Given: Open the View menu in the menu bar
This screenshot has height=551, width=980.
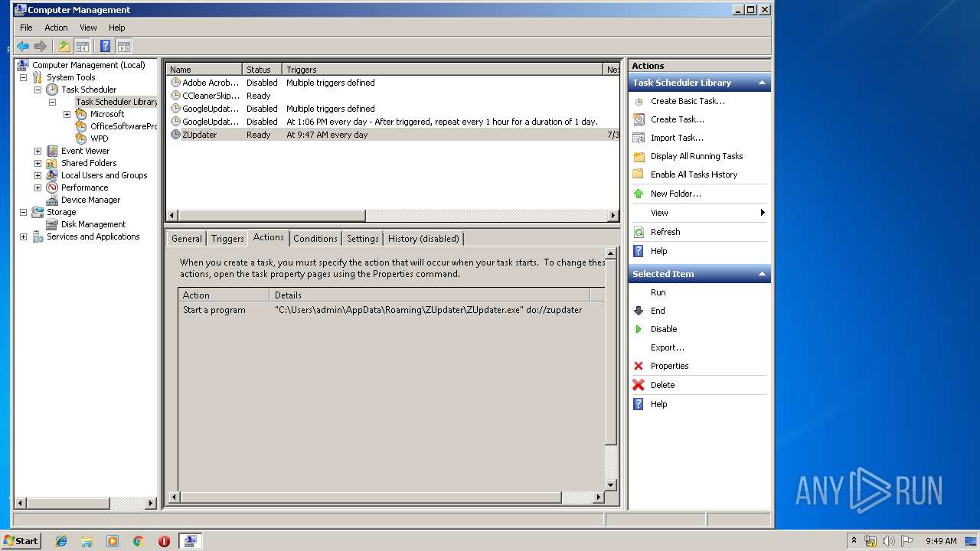Looking at the screenshot, I should pyautogui.click(x=88, y=28).
